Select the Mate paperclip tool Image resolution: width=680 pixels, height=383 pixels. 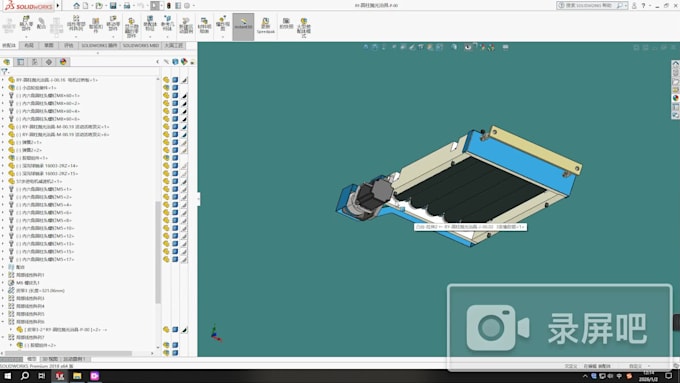41,23
